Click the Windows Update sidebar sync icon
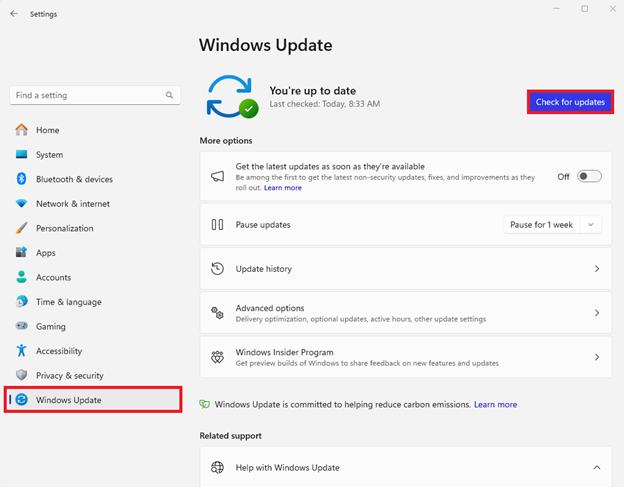 [21, 400]
